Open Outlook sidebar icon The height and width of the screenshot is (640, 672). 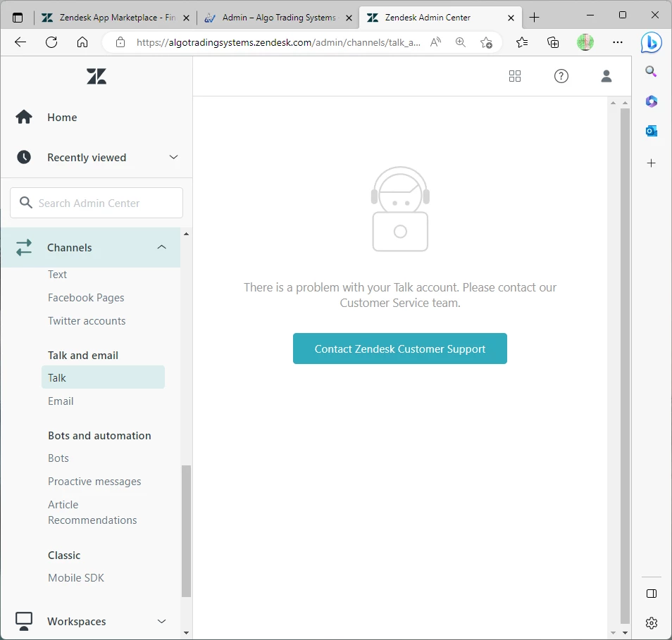(x=652, y=131)
